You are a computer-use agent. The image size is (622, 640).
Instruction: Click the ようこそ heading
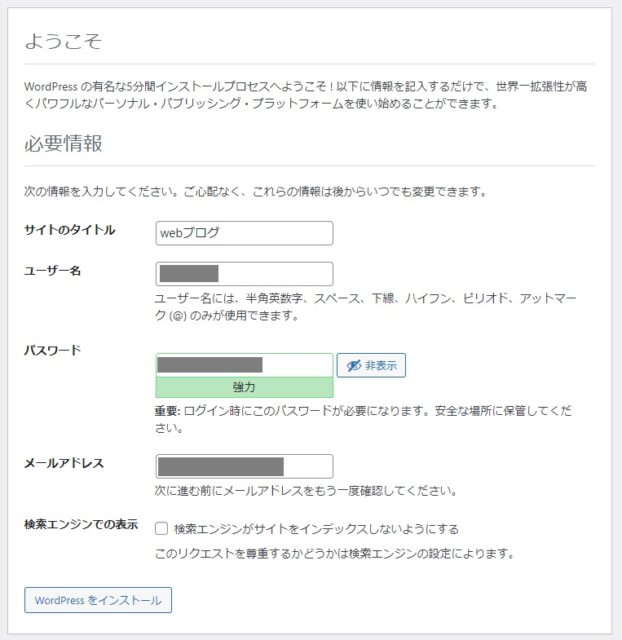coord(63,41)
